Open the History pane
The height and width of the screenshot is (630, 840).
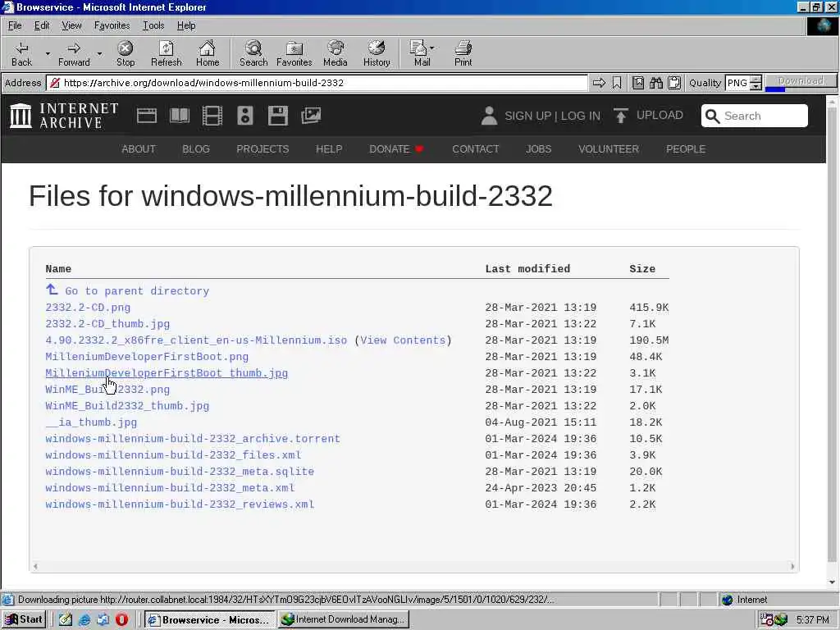pos(377,54)
